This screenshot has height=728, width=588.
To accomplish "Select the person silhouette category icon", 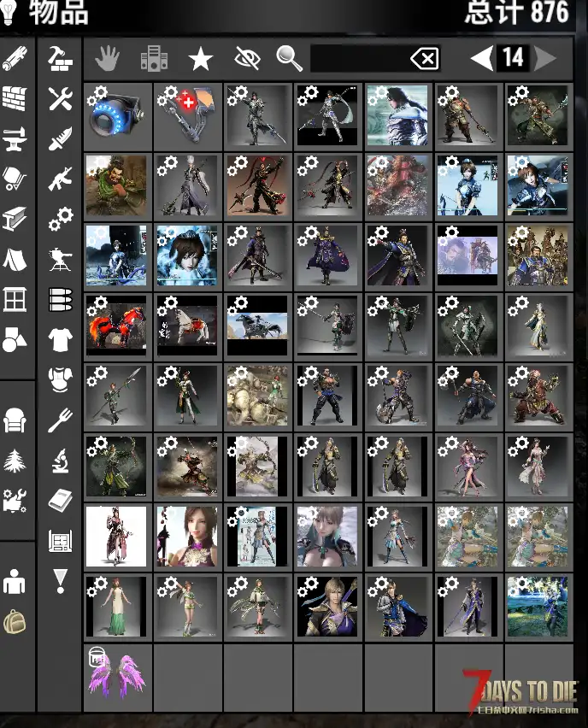I will (x=15, y=581).
